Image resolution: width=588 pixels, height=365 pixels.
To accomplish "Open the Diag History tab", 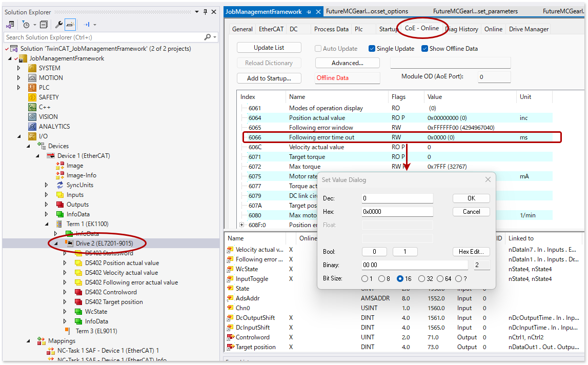I will 462,29.
